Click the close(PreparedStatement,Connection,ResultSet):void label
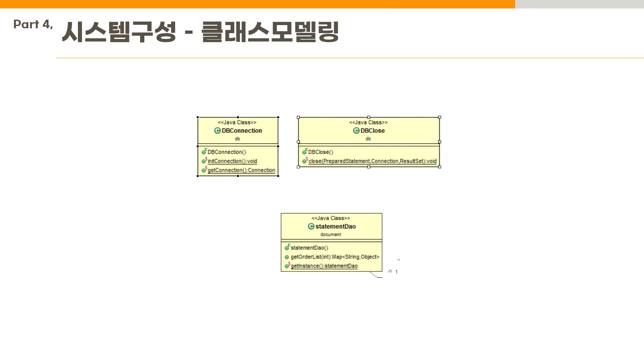Screen dimensions: 644x362 point(372,161)
